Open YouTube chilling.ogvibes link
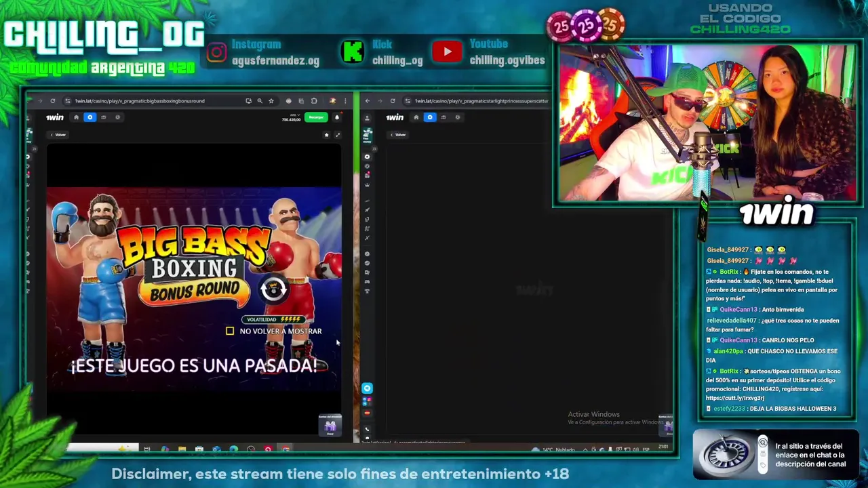The image size is (868, 488). tap(488, 52)
